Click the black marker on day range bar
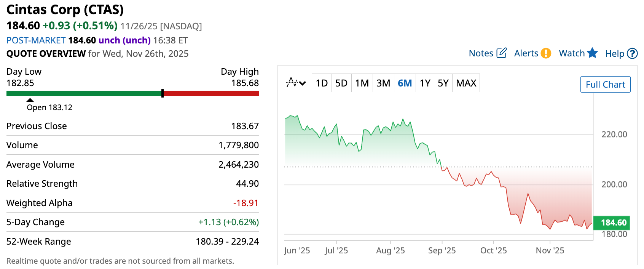This screenshot has height=269, width=644. [x=163, y=93]
